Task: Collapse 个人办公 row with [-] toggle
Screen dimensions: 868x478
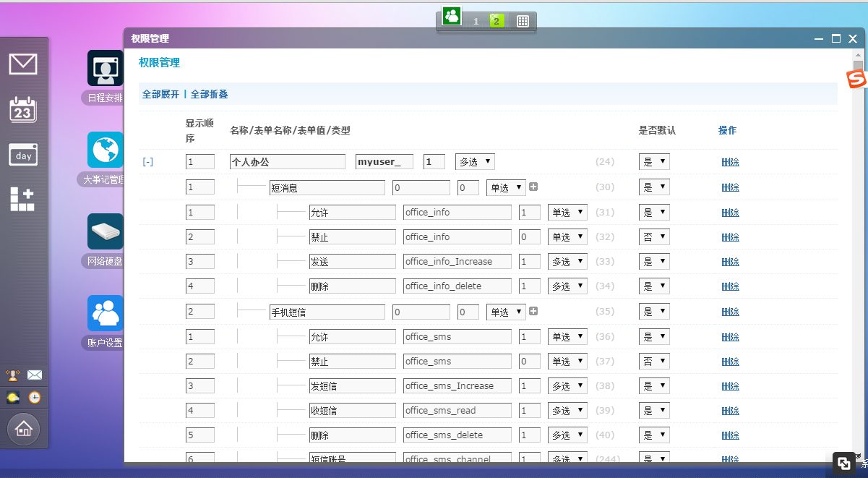Action: click(147, 162)
